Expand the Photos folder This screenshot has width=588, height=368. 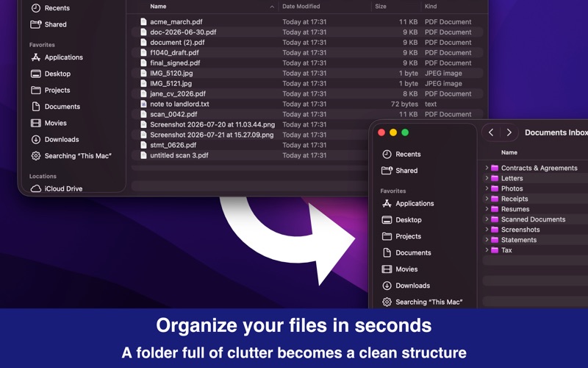coord(487,188)
